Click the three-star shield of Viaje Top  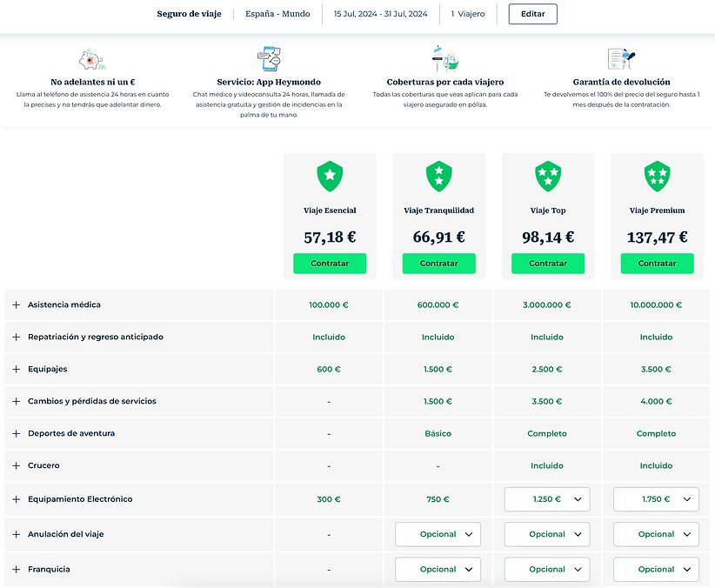click(548, 176)
